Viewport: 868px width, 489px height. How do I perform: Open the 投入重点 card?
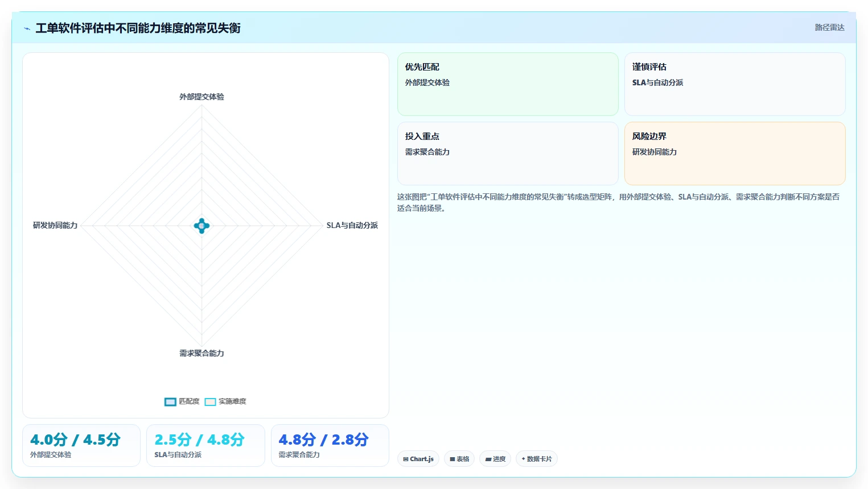[508, 154]
